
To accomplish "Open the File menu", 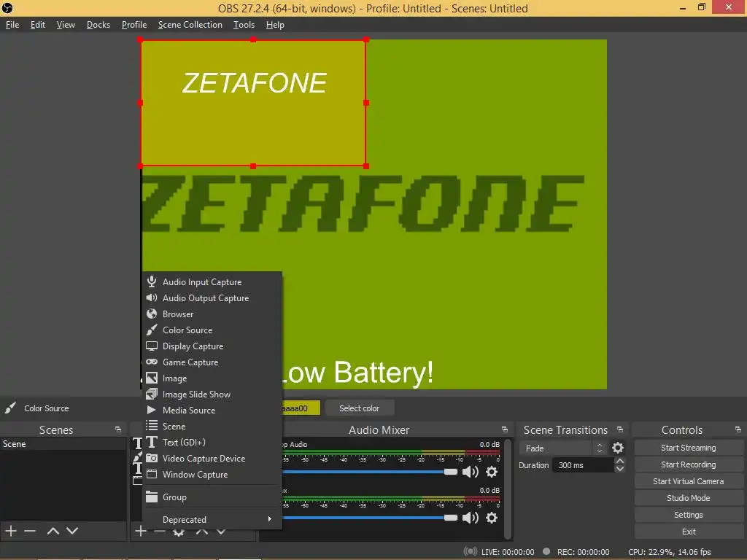I will [x=12, y=25].
